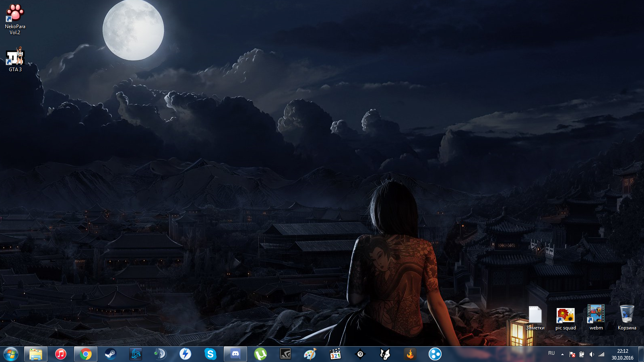The width and height of the screenshot is (644, 362).
Task: Open the black spiral diamond taskbar app
Action: 360,354
